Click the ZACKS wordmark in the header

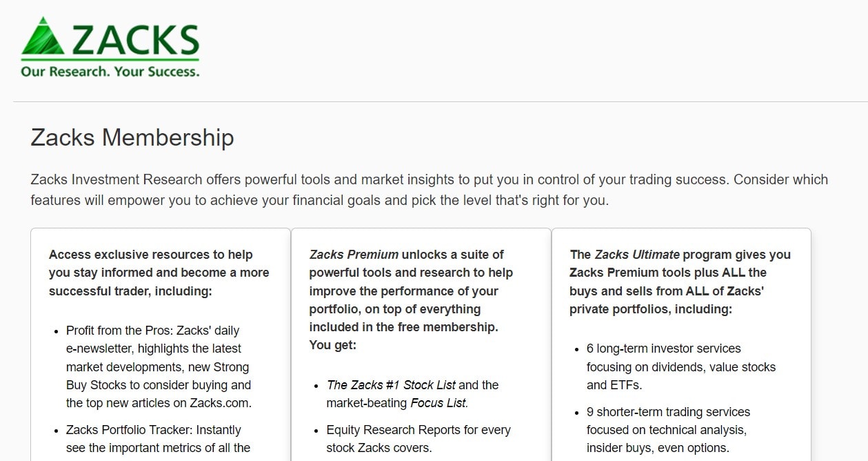coord(135,41)
